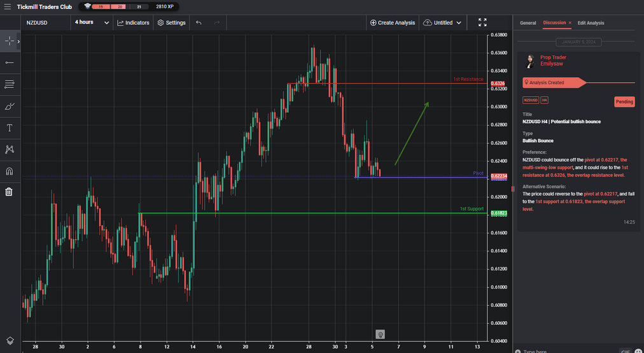Toggle the magnet snap mode
The image size is (644, 353).
9,171
